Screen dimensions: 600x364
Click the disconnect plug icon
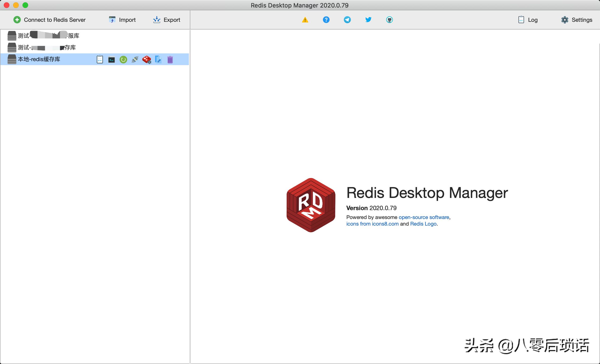click(135, 59)
